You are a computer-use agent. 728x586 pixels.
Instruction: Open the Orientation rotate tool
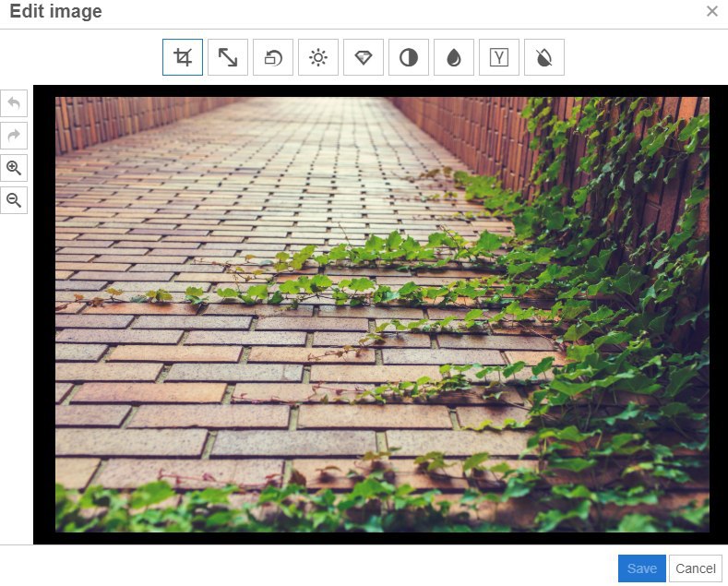coord(273,57)
